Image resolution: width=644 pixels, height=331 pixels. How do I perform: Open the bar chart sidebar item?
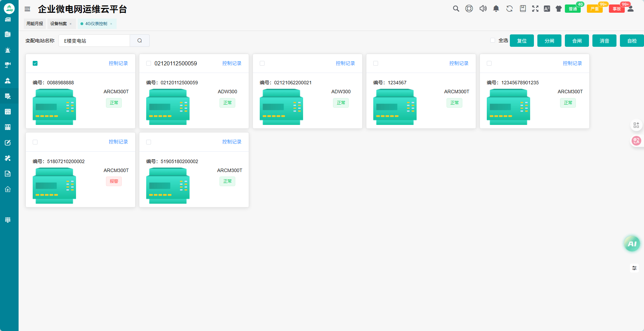pyautogui.click(x=8, y=20)
